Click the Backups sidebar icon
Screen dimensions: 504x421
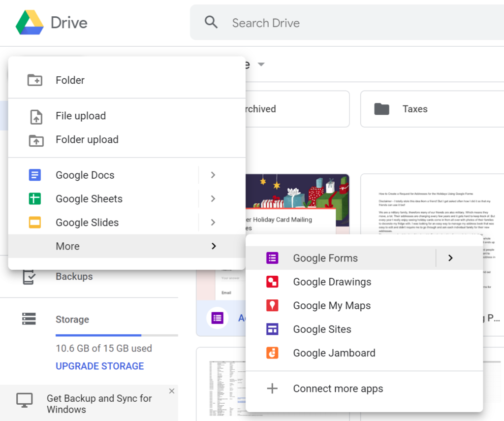tap(29, 277)
